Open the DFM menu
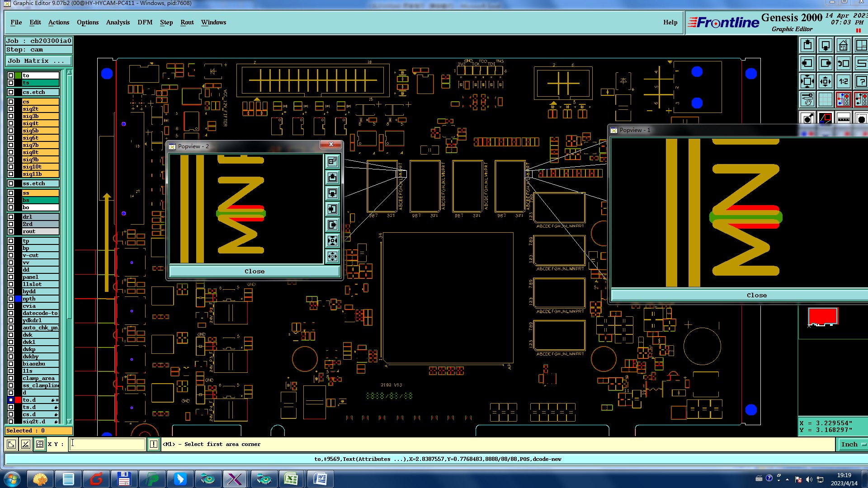This screenshot has height=488, width=868. pyautogui.click(x=145, y=22)
